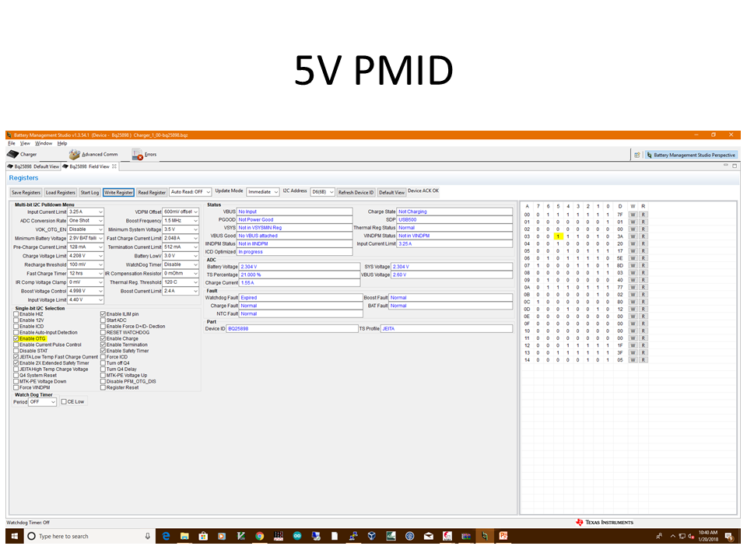The width and height of the screenshot is (747, 560).
Task: Open File Explorer from taskbar
Action: 184,536
